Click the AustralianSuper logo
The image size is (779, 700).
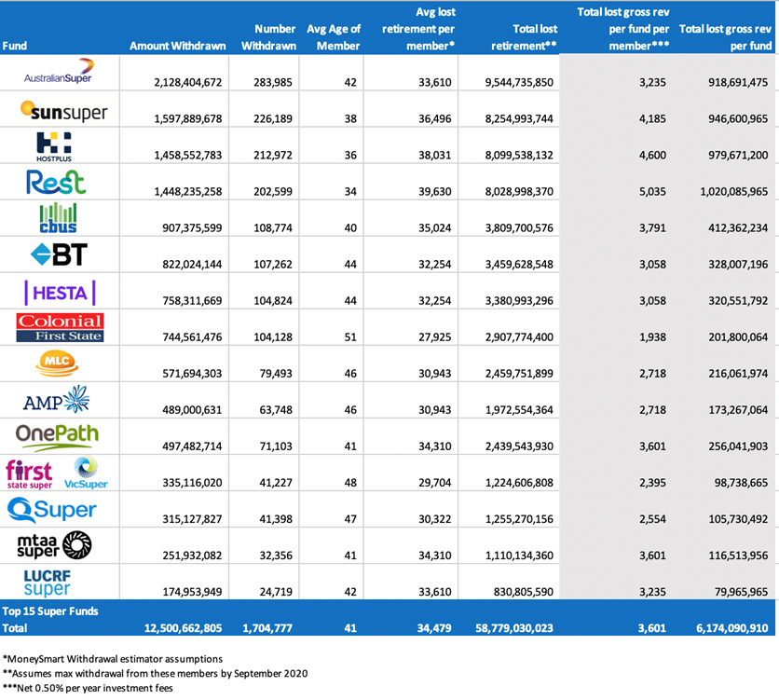pos(59,71)
